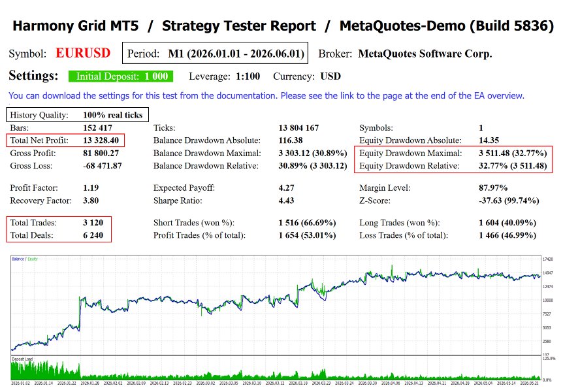This screenshot has width=563, height=392.
Task: Select the Total Net Profit 13 328.40 value
Action: 101,140
